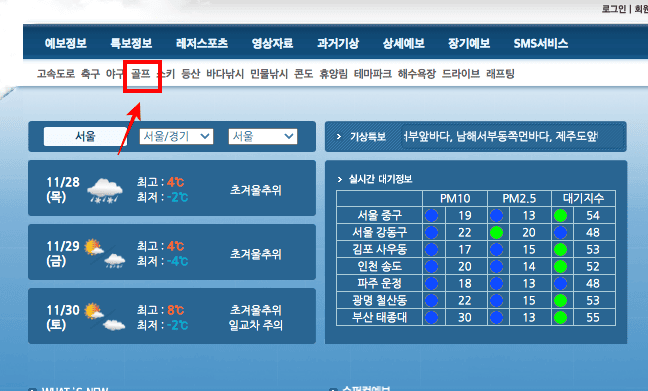Click the 초겨울추위 note for 11/28
The image size is (648, 391).
256,190
